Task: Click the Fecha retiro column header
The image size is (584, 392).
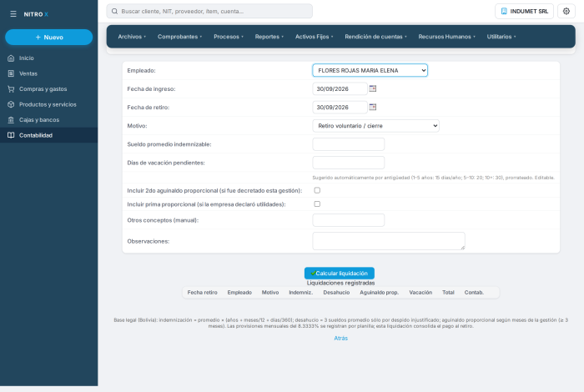Action: click(x=202, y=293)
